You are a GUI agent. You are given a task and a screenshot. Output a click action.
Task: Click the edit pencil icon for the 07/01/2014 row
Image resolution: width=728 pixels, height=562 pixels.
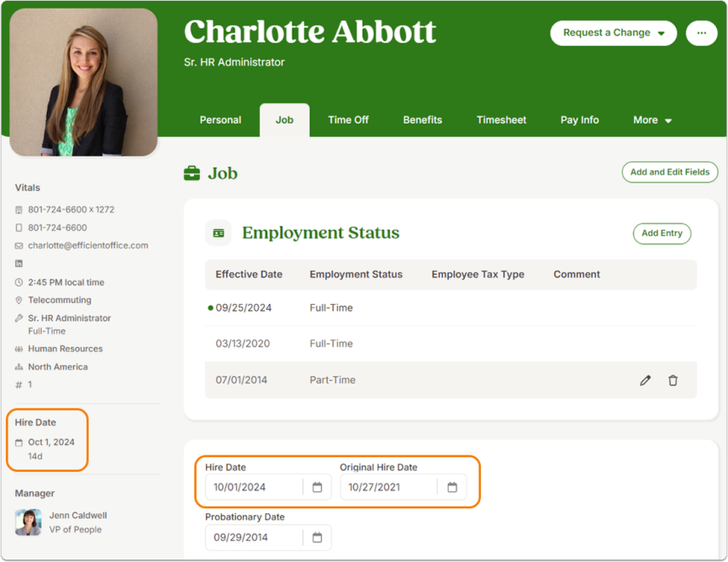(645, 381)
